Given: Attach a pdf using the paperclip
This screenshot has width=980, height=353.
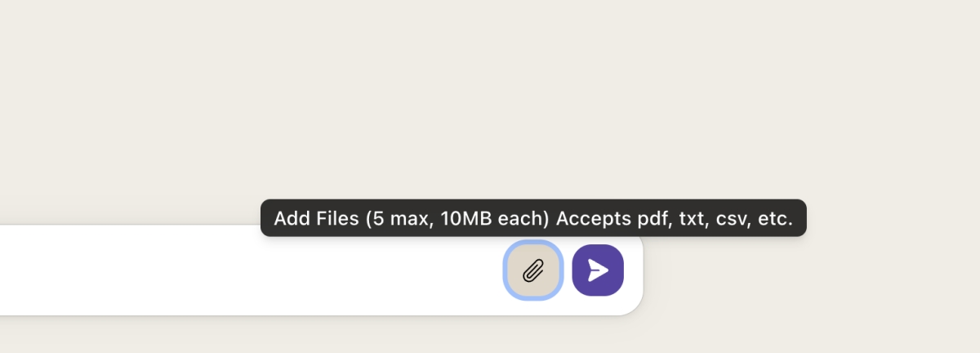Looking at the screenshot, I should (x=533, y=270).
